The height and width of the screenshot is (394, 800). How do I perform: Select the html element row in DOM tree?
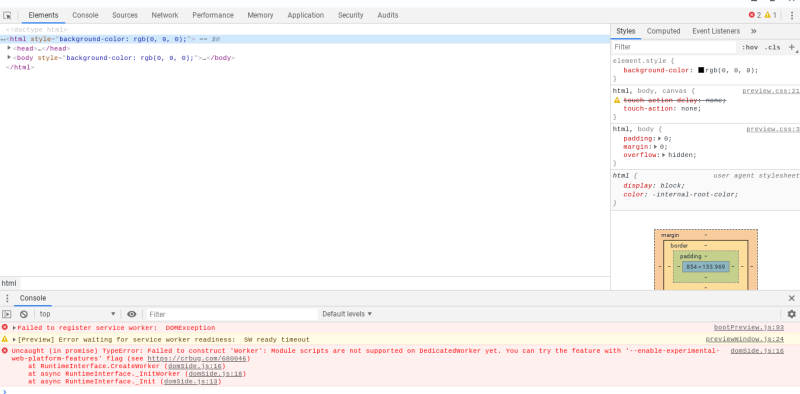coord(305,39)
